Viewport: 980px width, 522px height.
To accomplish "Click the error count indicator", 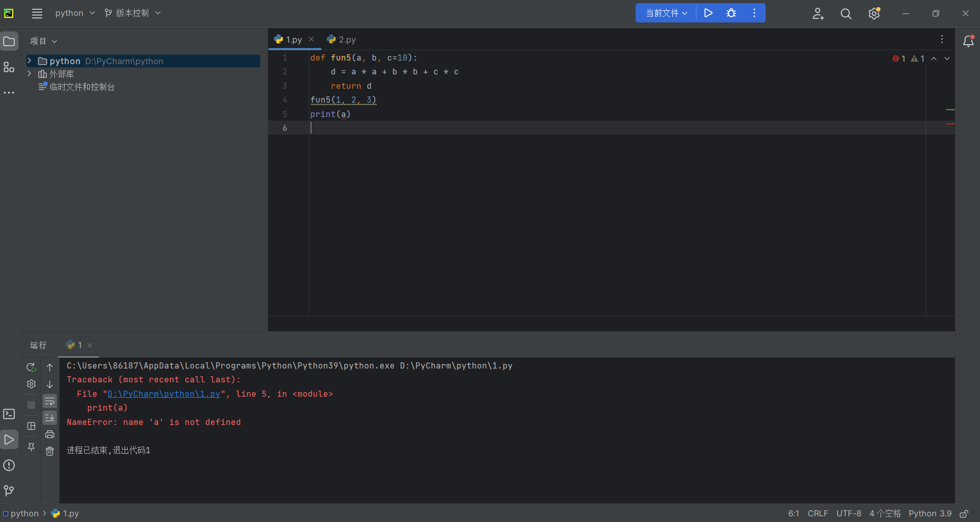I will pos(899,59).
